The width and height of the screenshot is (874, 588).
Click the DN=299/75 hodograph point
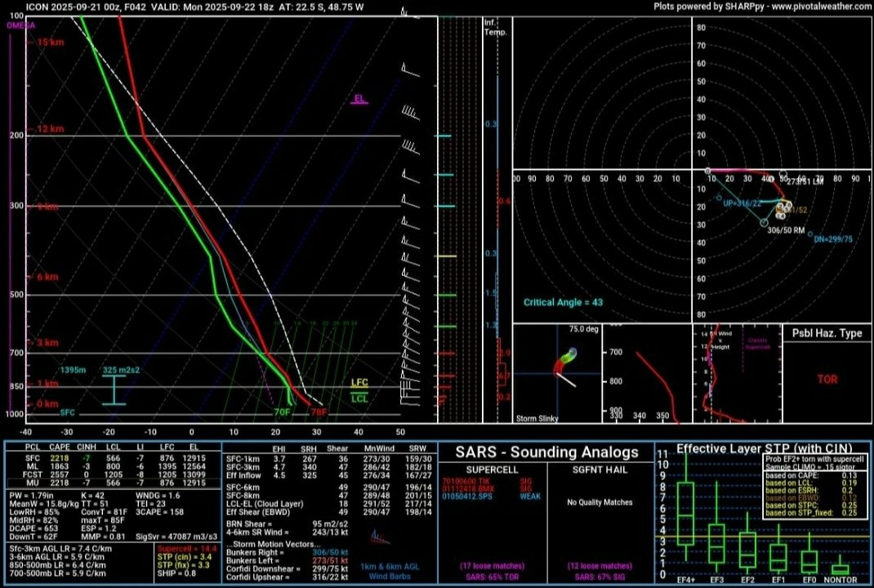[811, 235]
